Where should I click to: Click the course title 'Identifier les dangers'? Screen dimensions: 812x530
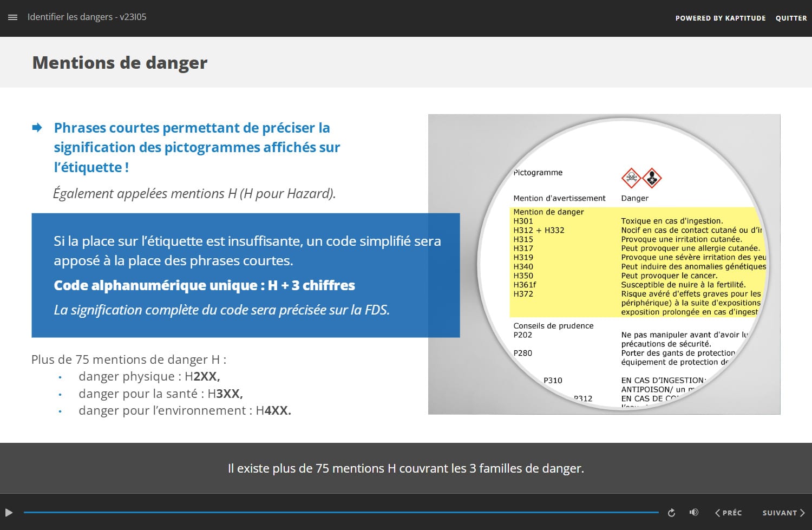click(87, 17)
